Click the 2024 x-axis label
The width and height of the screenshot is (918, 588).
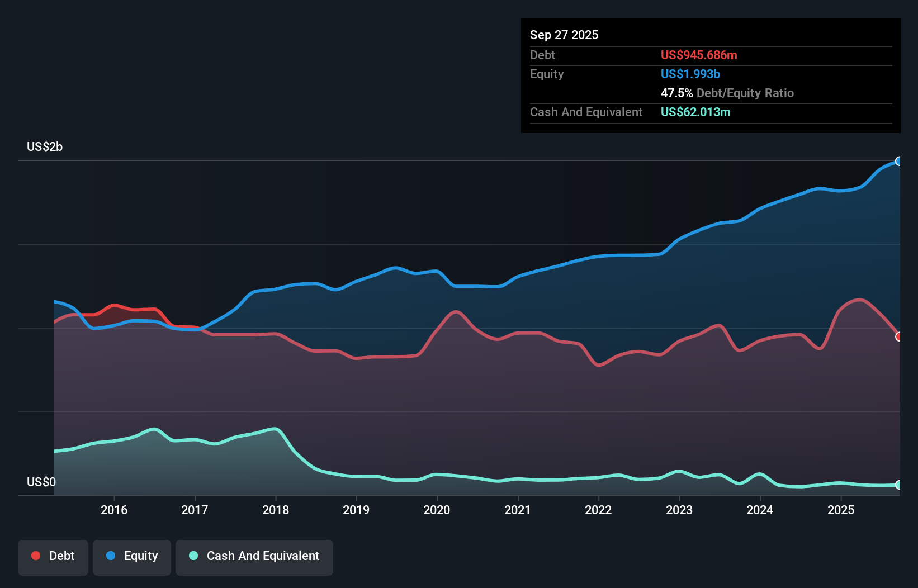760,510
